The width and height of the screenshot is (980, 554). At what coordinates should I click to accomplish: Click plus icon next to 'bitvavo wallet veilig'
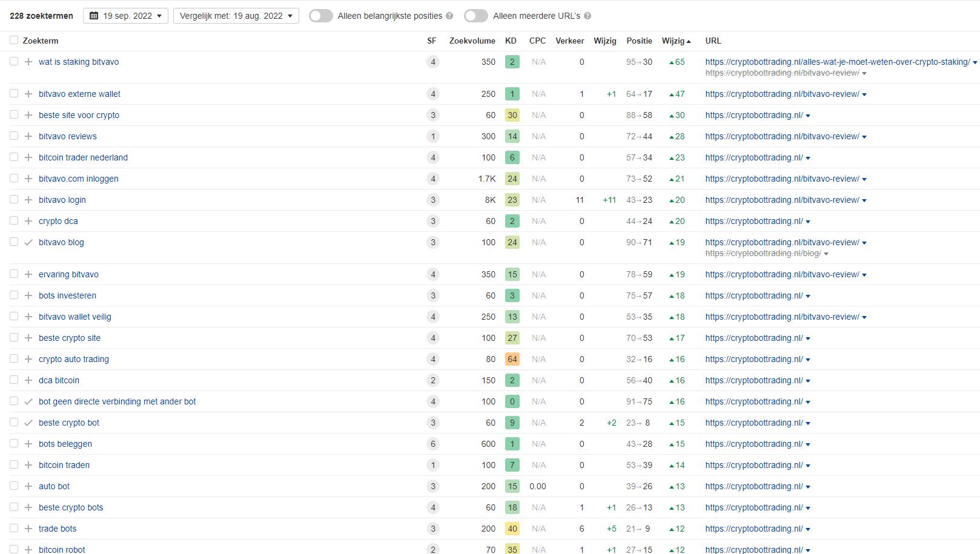click(28, 317)
